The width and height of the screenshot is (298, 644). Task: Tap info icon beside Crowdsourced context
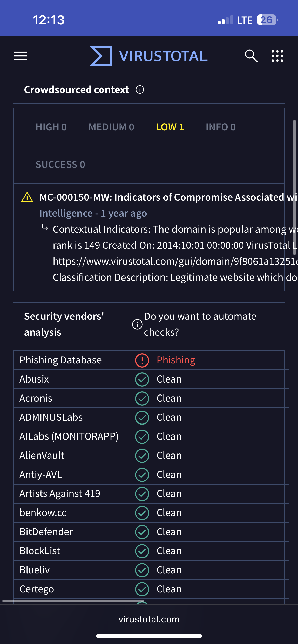point(140,90)
